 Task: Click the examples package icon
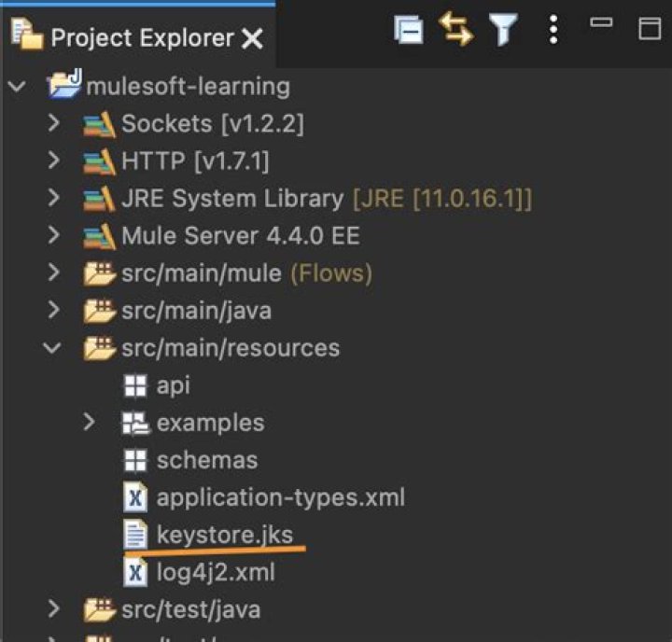click(x=136, y=423)
